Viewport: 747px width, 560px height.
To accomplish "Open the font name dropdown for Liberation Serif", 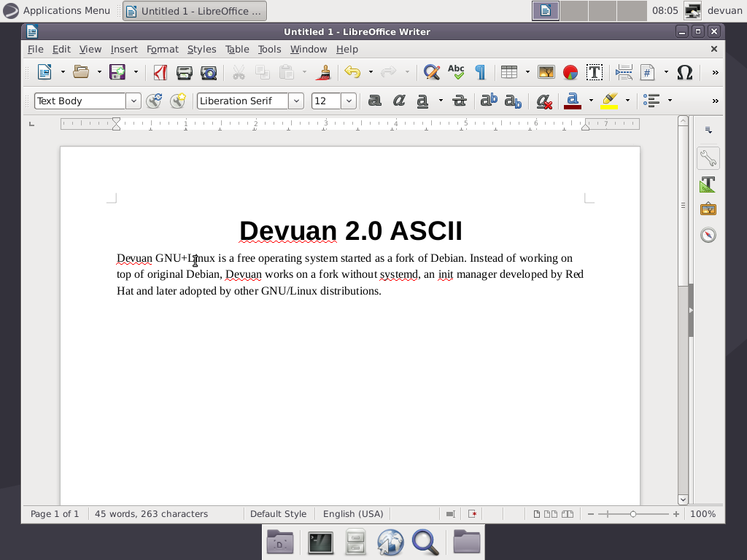I will coord(296,101).
